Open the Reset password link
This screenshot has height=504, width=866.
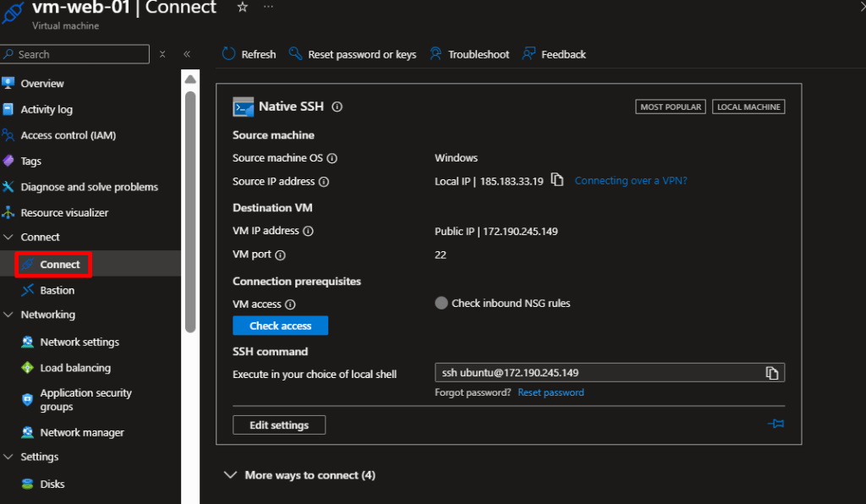[x=551, y=392]
